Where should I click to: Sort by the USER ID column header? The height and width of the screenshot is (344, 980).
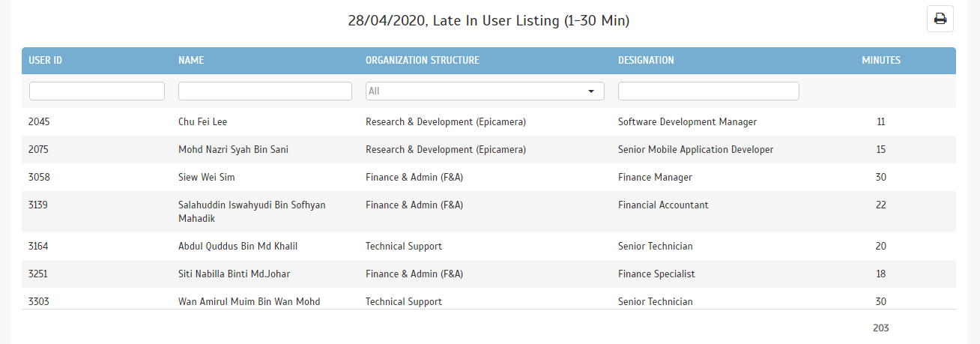tap(45, 60)
